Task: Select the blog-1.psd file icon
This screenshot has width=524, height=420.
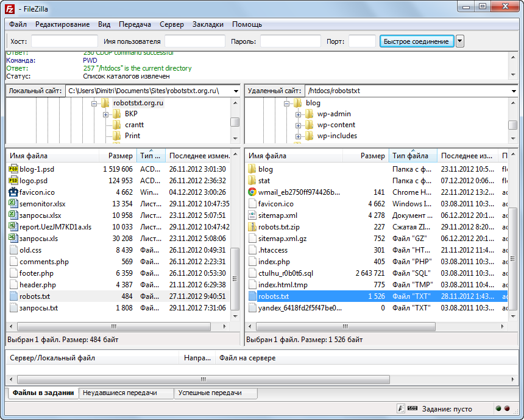Action: coord(13,169)
